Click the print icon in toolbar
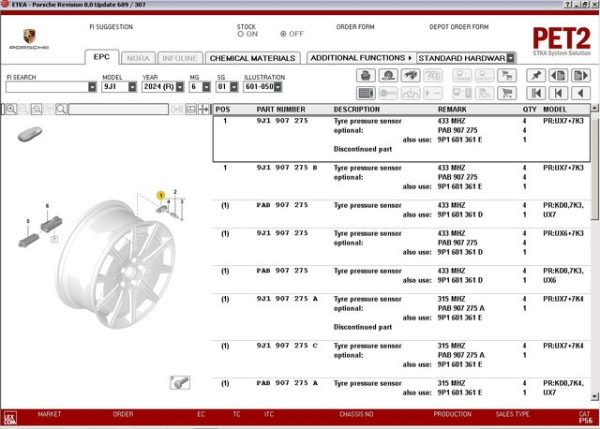Image resolution: width=600 pixels, height=429 pixels. pyautogui.click(x=365, y=75)
